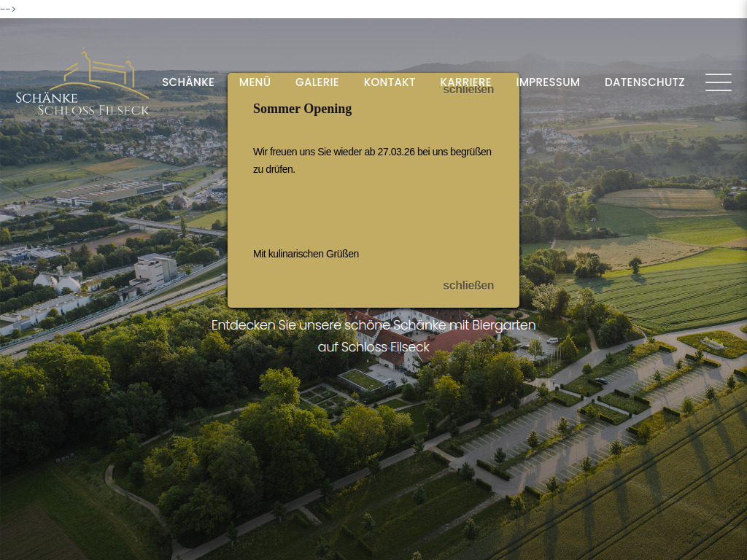
Task: Open the IMPRESSUM page
Action: click(548, 82)
